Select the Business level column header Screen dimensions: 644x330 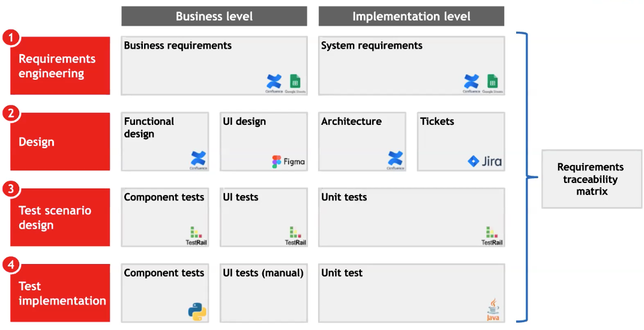(x=214, y=16)
